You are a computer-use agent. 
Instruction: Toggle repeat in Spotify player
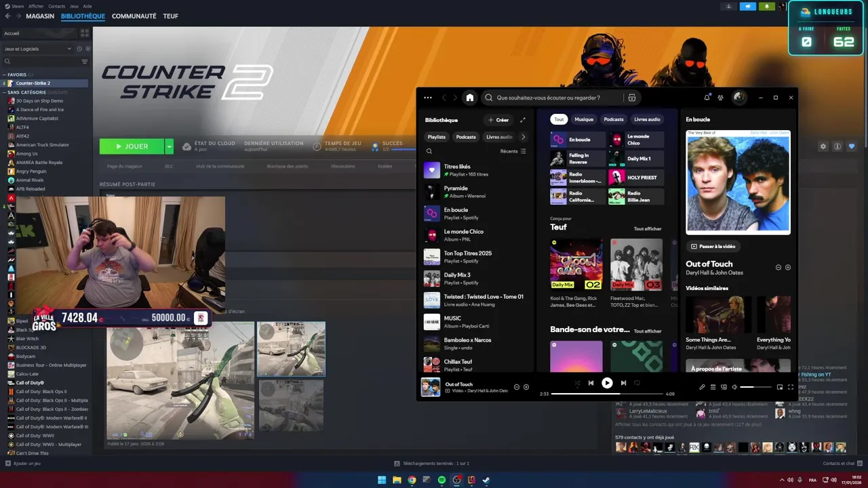637,383
